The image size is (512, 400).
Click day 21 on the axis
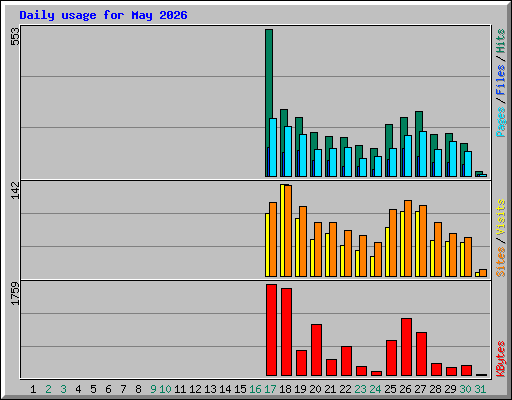330,389
